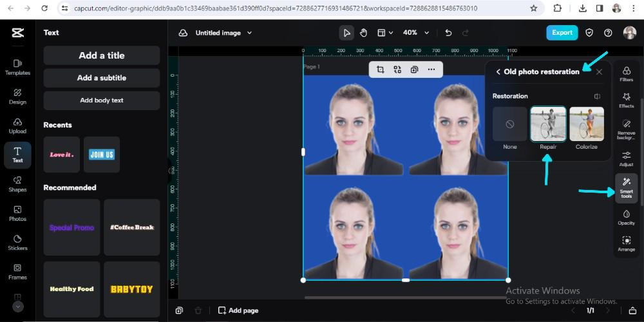This screenshot has height=322, width=644.
Task: Open the Smart tools panel
Action: click(627, 188)
